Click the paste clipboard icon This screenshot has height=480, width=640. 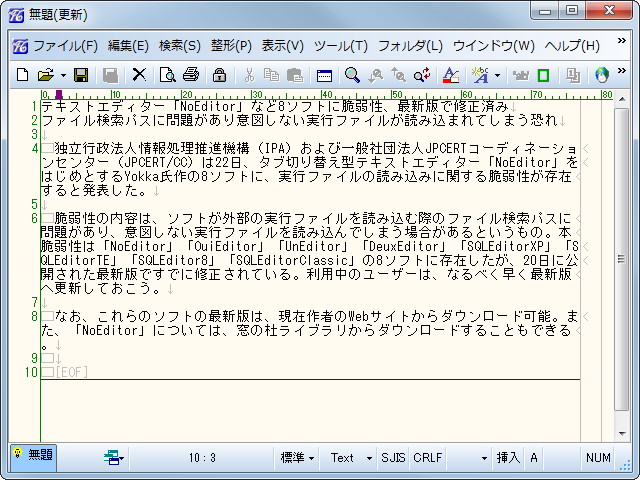pos(295,75)
